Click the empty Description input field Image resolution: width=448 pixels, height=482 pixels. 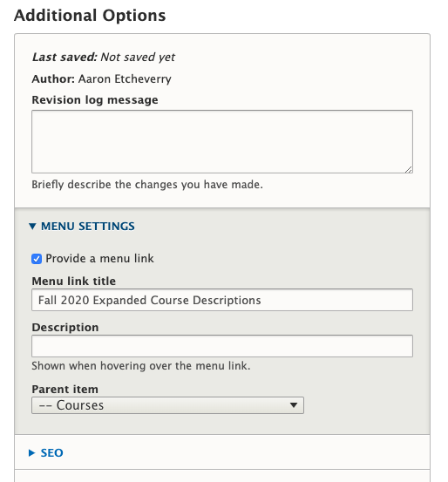coord(222,346)
